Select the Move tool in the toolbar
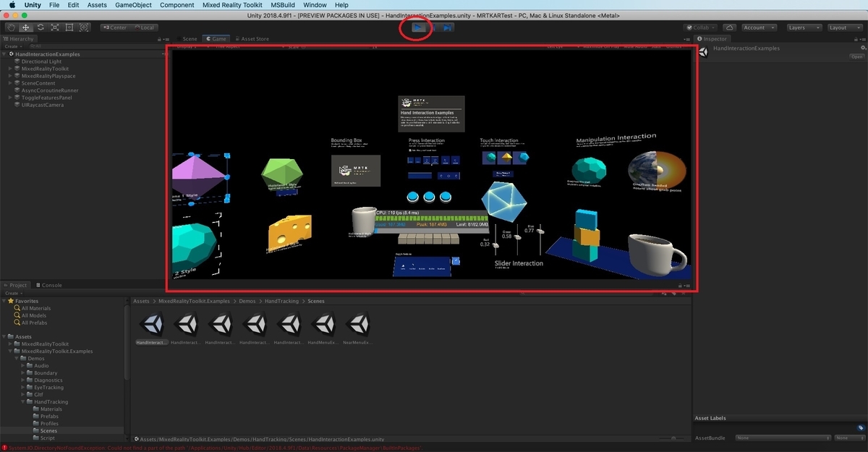Viewport: 868px width, 452px height. 25,27
